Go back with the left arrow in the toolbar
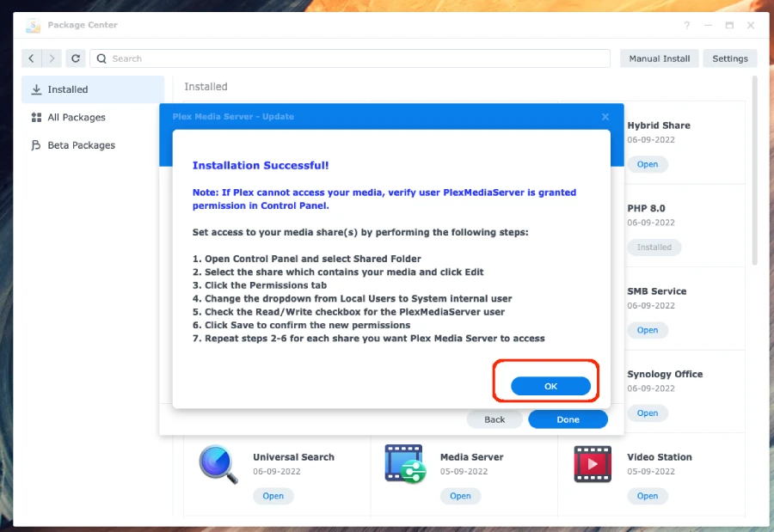774x532 pixels. (x=31, y=58)
